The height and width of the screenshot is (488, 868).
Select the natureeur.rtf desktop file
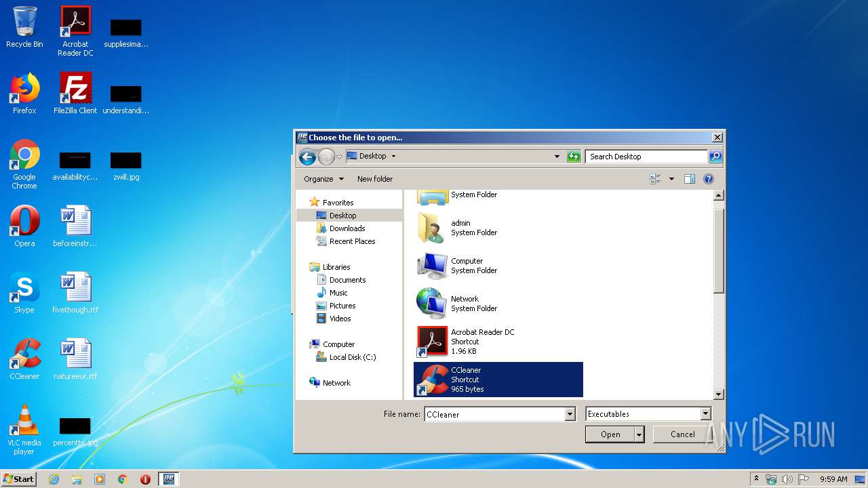75,359
